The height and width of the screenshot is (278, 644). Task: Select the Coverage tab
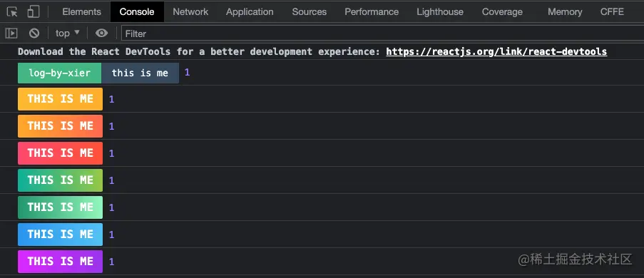502,12
